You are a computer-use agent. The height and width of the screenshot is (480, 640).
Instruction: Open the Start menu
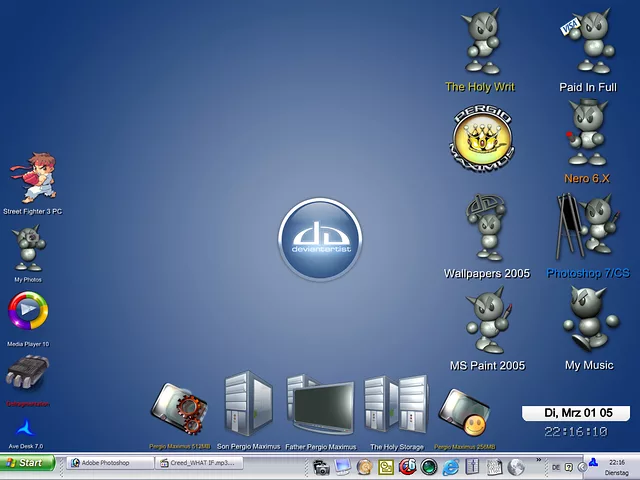tap(27, 463)
